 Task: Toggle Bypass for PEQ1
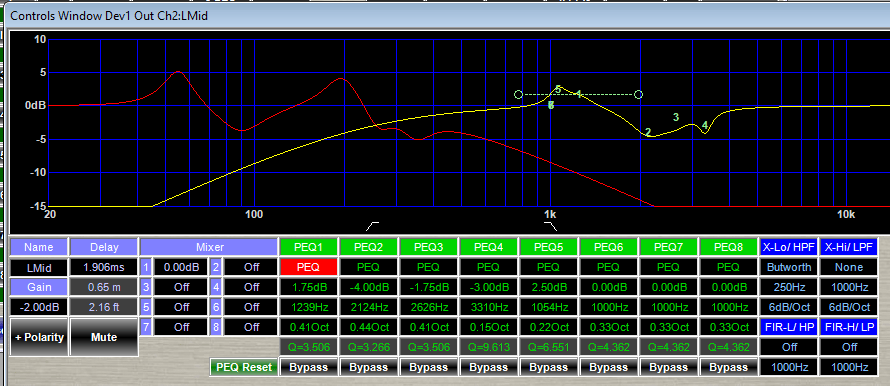point(309,367)
